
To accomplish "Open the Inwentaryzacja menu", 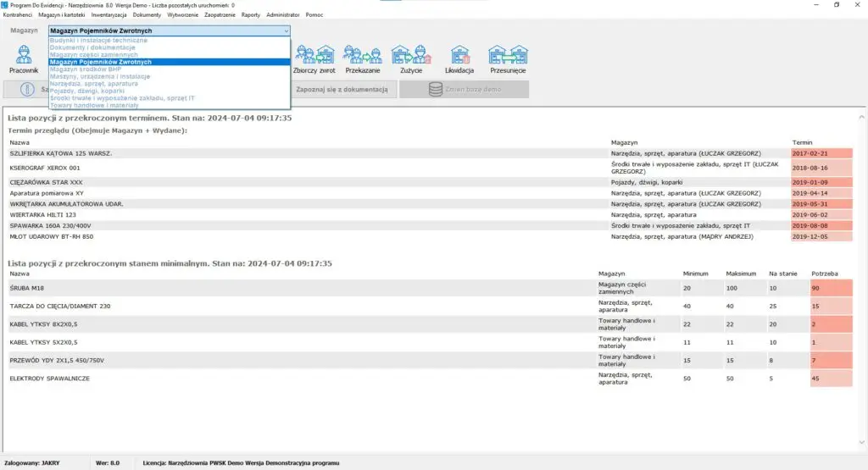I will coord(108,15).
